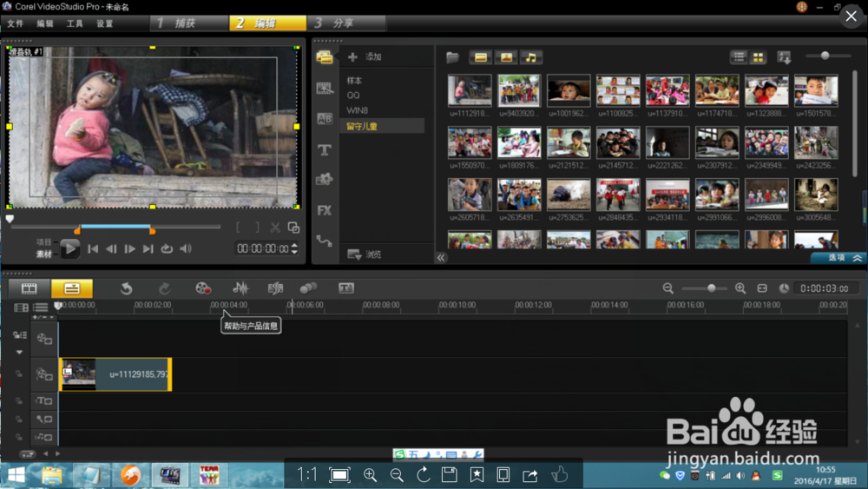Open the Sound Mixer icon

[x=240, y=288]
